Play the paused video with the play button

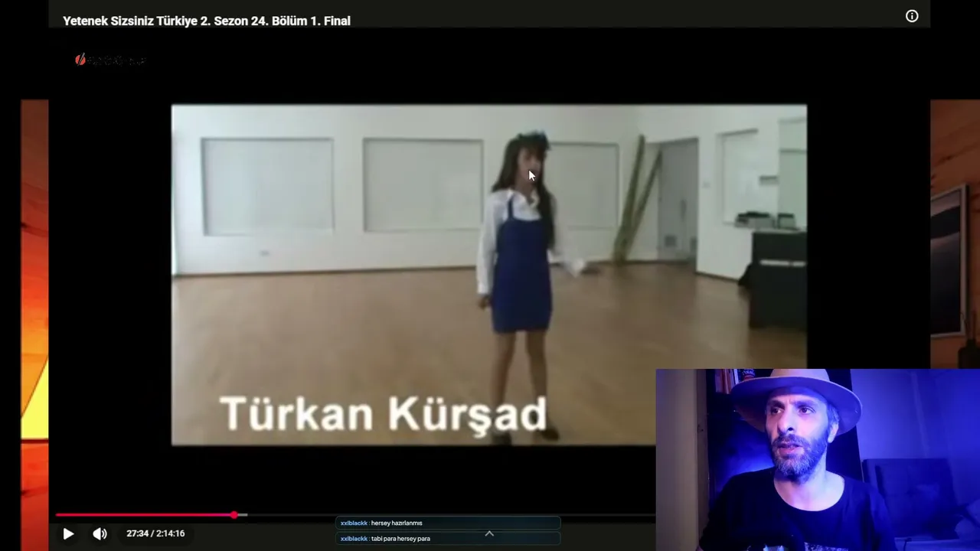coord(68,533)
